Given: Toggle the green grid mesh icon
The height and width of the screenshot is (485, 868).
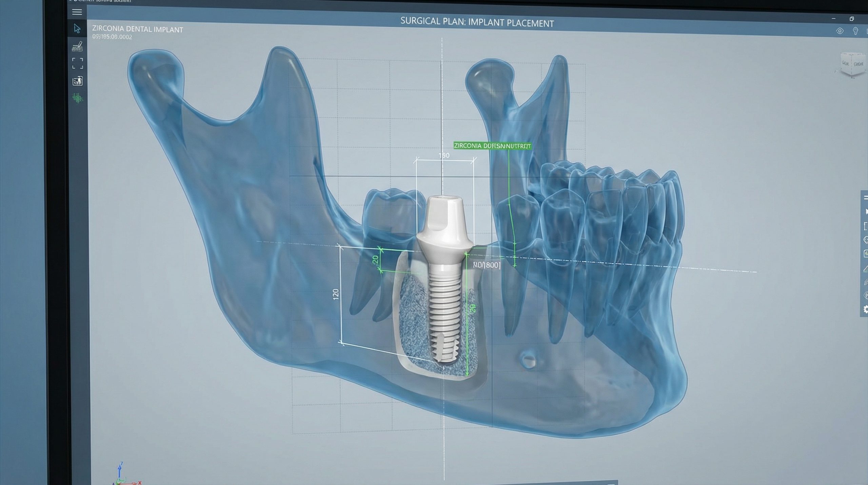Looking at the screenshot, I should point(78,98).
